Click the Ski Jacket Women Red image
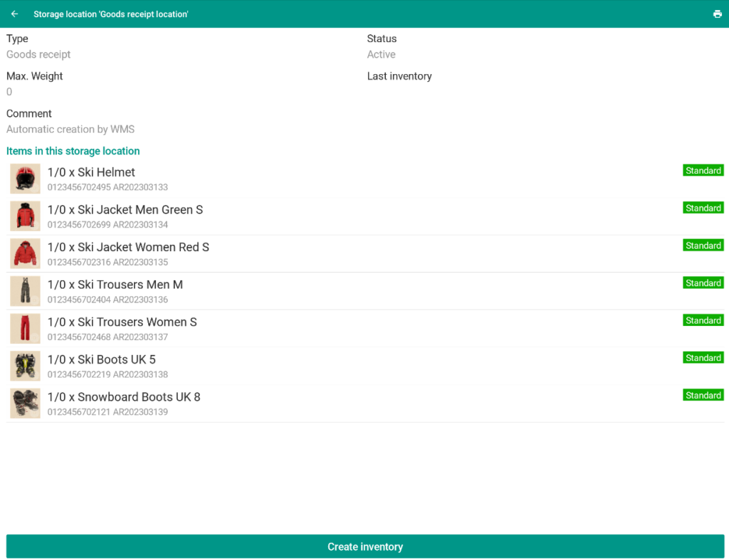Screen dimensions: 729x560 click(25, 253)
